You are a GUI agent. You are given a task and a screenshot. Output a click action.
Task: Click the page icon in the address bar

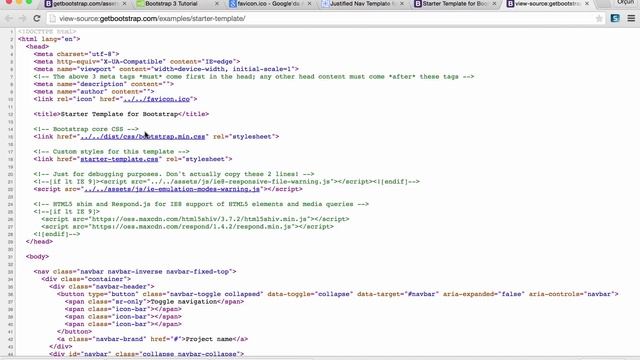[52, 18]
